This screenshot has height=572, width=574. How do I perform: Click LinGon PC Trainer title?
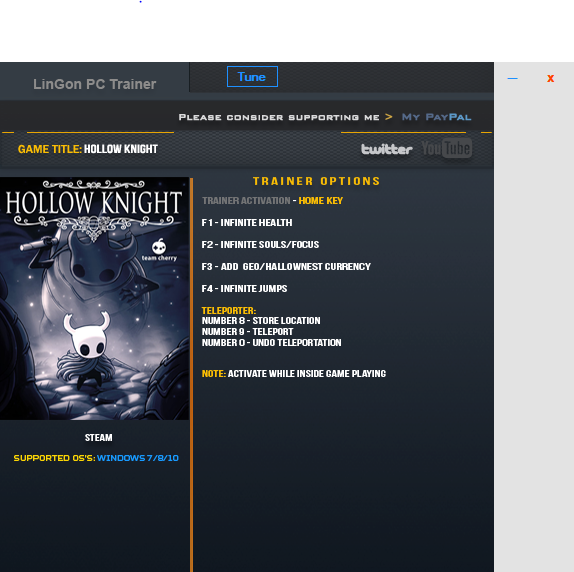coord(94,84)
